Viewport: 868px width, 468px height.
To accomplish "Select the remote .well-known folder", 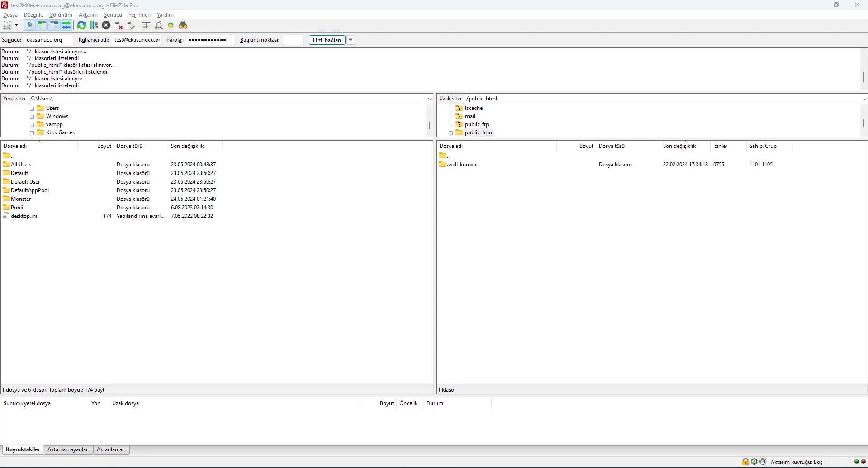I will pos(461,165).
